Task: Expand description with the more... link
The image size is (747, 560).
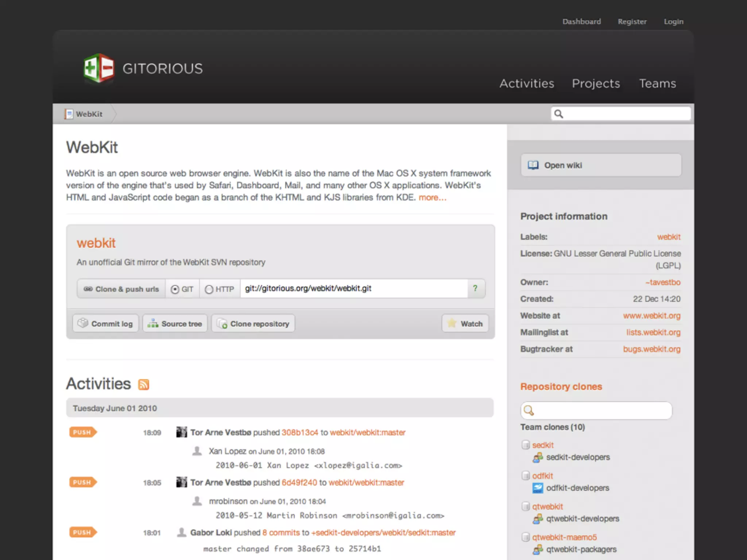Action: 432,198
